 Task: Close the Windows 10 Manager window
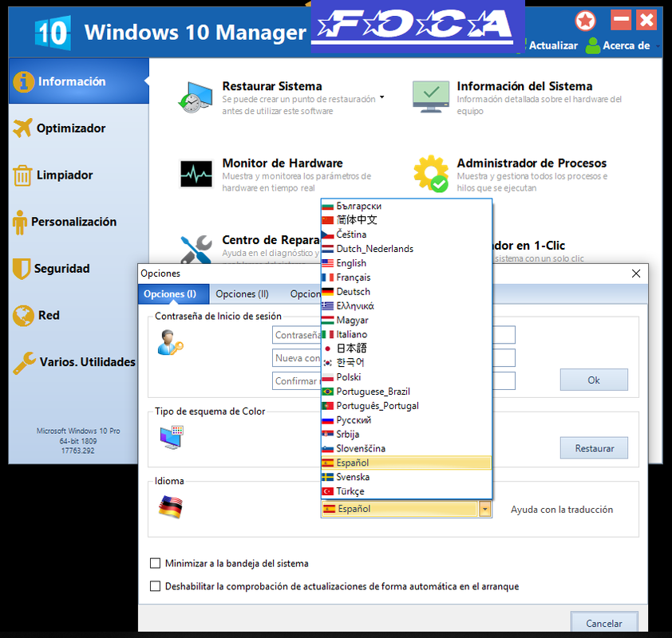click(646, 20)
